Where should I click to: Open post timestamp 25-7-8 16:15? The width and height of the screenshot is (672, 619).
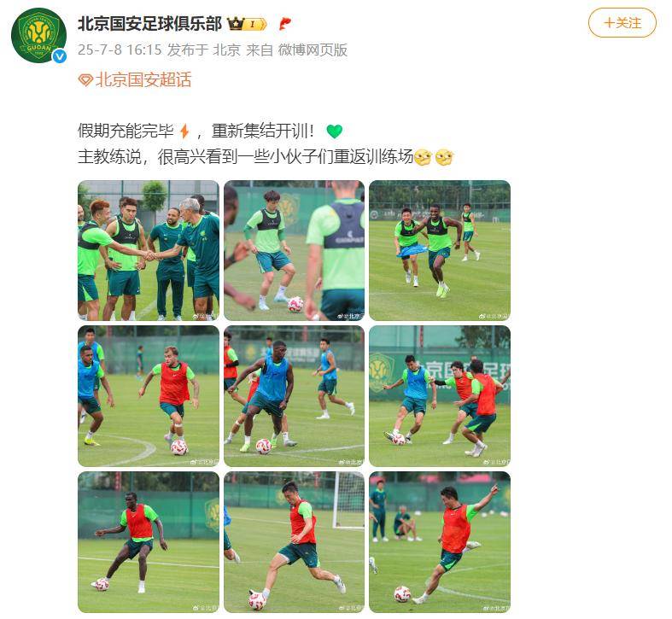pos(120,50)
